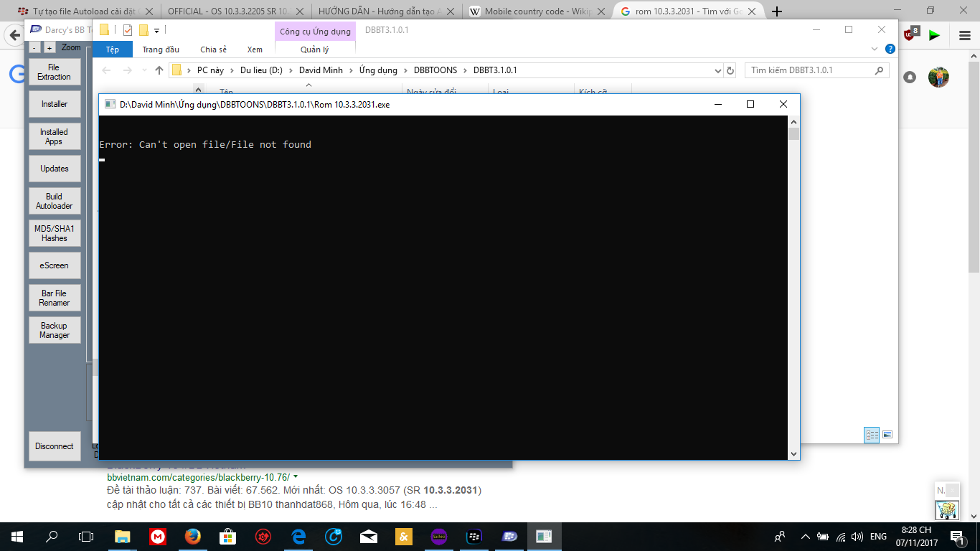Show hidden system tray icons
The height and width of the screenshot is (551, 980).
click(806, 537)
